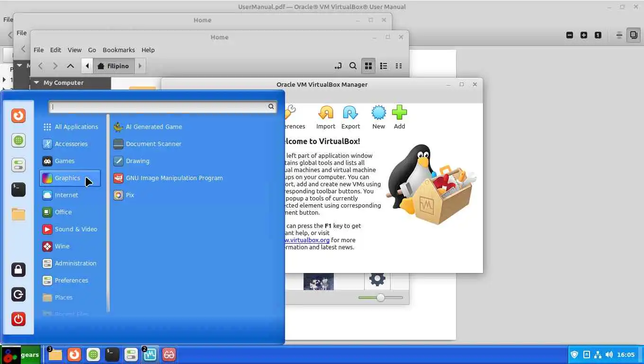
Task: Go back in front Home file manager
Action: tap(40, 66)
